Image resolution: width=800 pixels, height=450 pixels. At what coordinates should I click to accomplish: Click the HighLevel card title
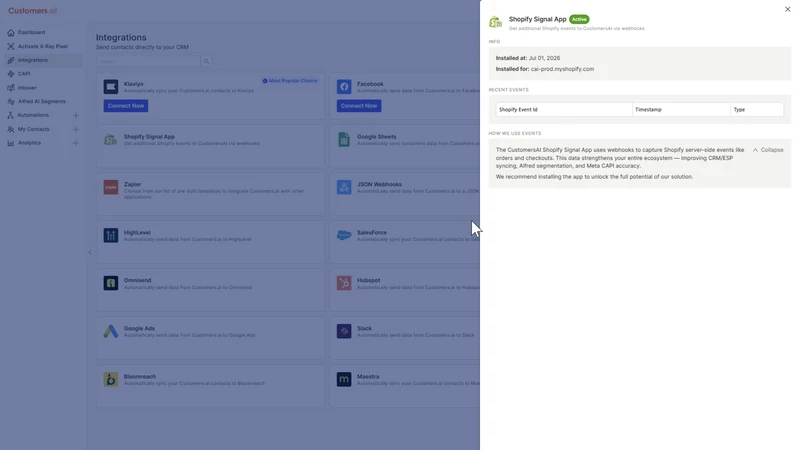[137, 232]
